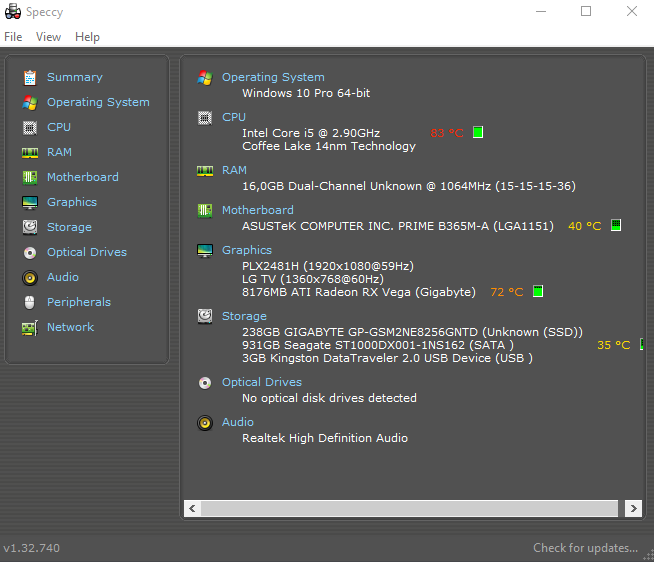Click ATI Radeon RX Vega entry
654x562 pixels.
359,292
